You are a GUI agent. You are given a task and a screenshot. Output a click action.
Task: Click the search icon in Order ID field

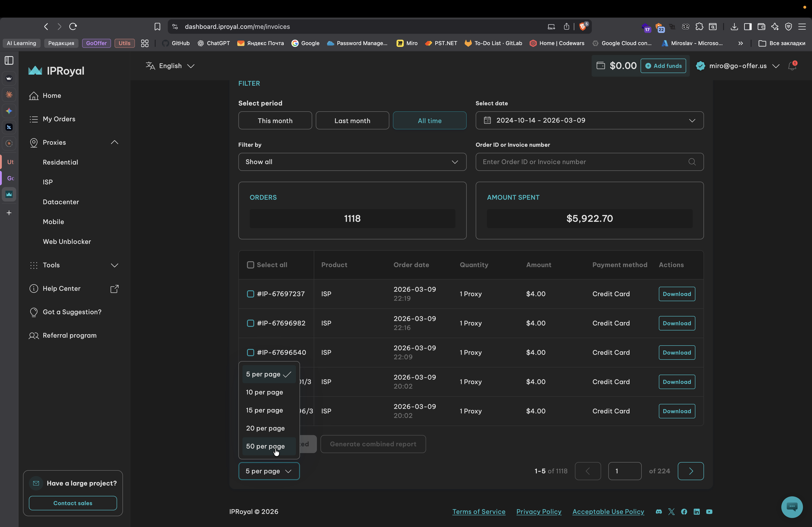[x=692, y=162]
